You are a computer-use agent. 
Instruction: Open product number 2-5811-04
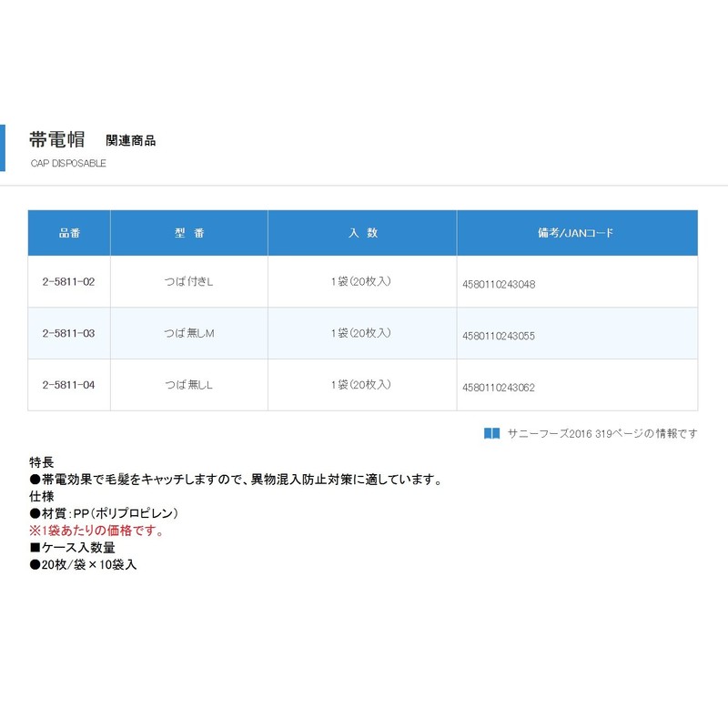68,385
